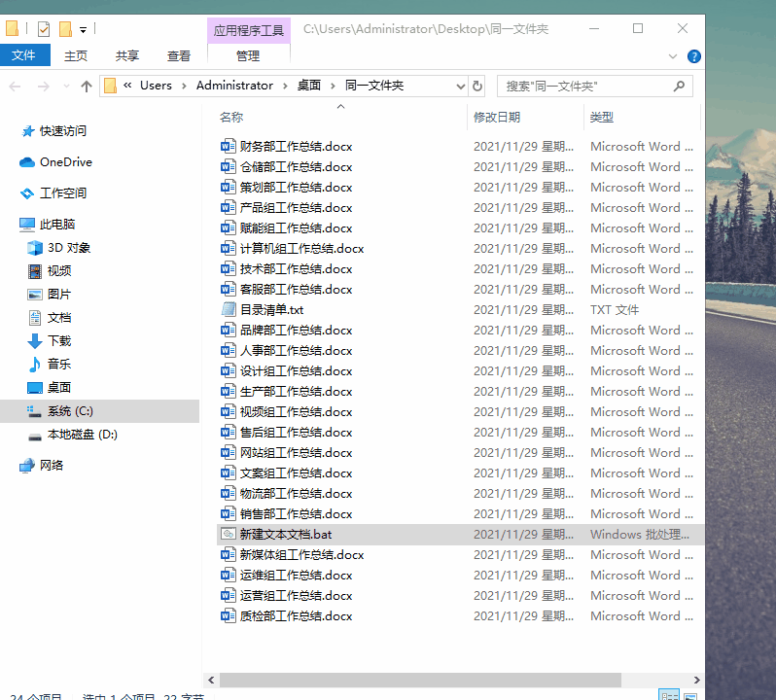This screenshot has height=700, width=776.
Task: Select the file 质检部工作总结.docx
Action: tap(296, 616)
